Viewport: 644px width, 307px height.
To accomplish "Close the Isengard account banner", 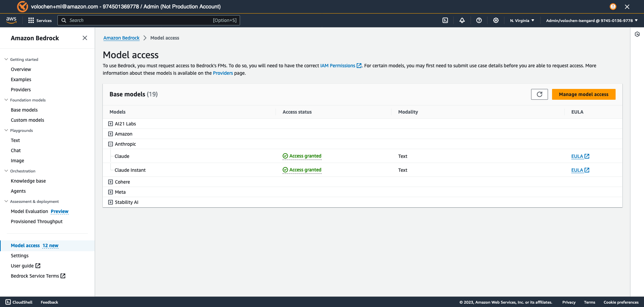I will 627,6.
